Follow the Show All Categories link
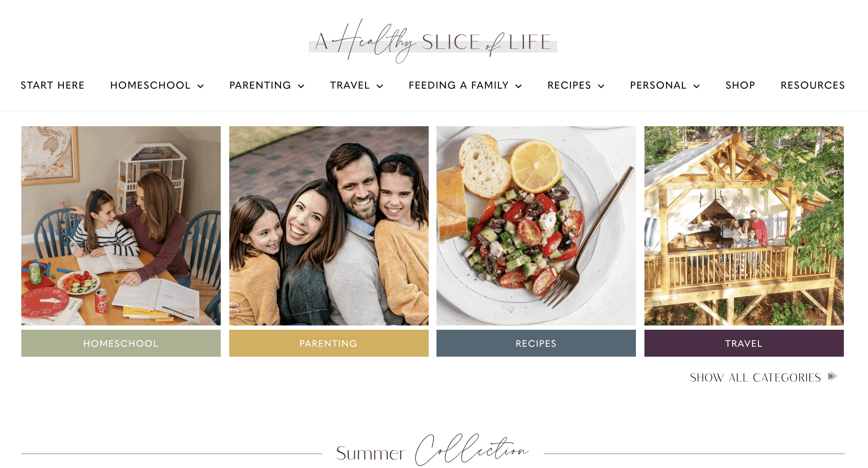 755,378
